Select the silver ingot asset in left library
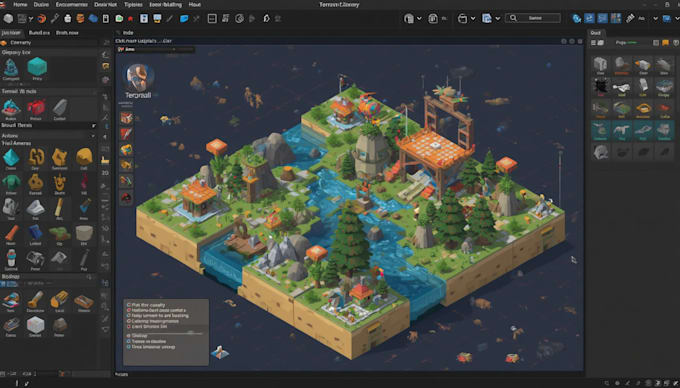Viewport: 680px width, 388px height. (35, 208)
